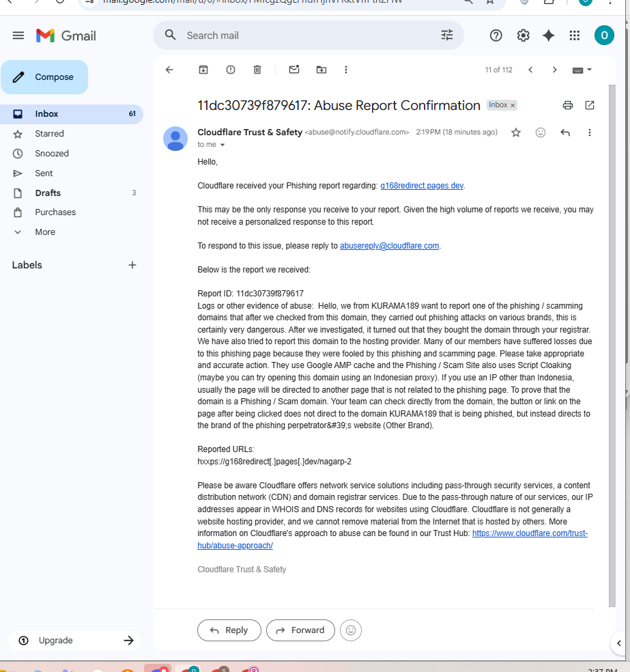630x672 pixels.
Task: Open Settings gear icon
Action: pyautogui.click(x=523, y=36)
